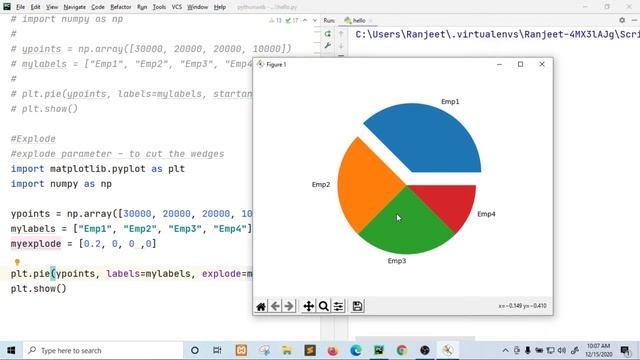This screenshot has width=640, height=360.
Task: Open the Run menu
Action: (142, 7)
